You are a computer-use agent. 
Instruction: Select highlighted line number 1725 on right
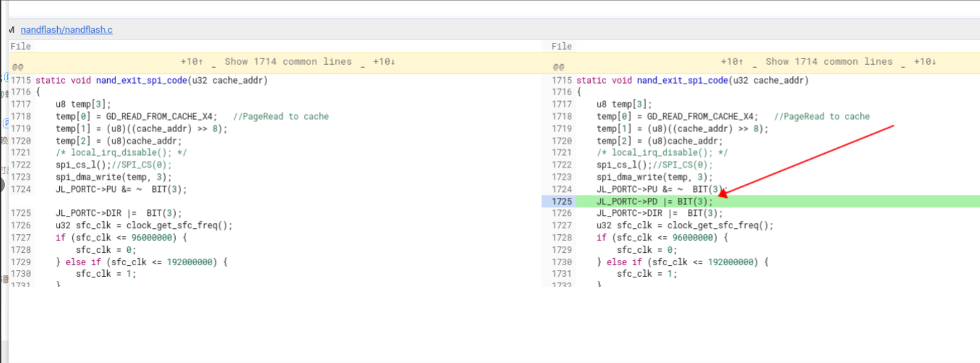[562, 202]
